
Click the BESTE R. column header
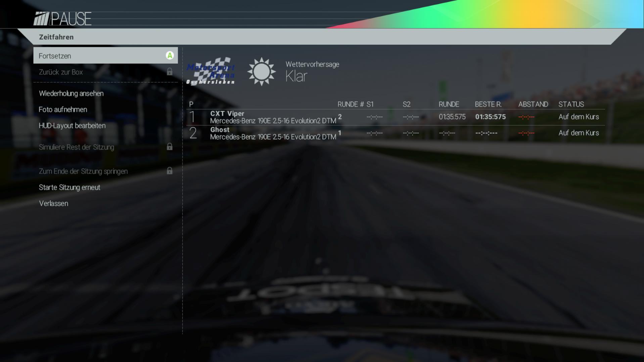click(x=488, y=104)
